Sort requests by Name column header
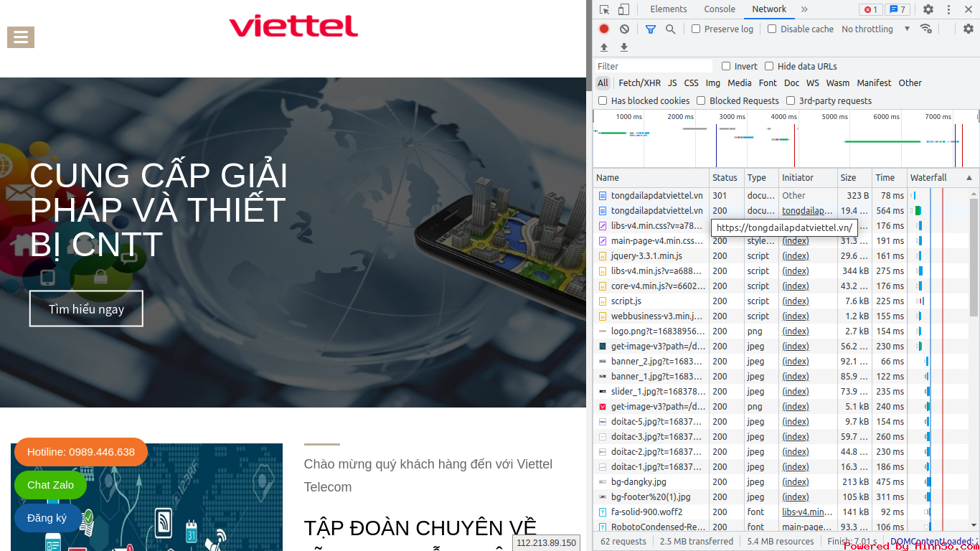The image size is (980, 551). click(x=651, y=178)
